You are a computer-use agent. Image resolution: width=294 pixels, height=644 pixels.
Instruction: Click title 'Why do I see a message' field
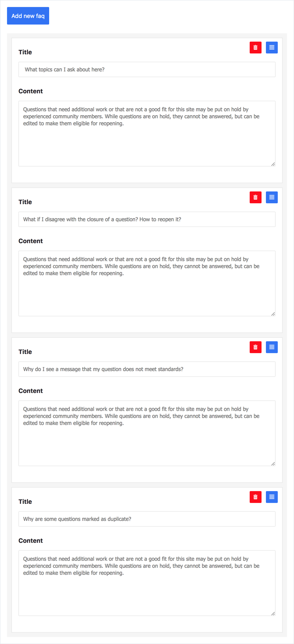pyautogui.click(x=147, y=369)
